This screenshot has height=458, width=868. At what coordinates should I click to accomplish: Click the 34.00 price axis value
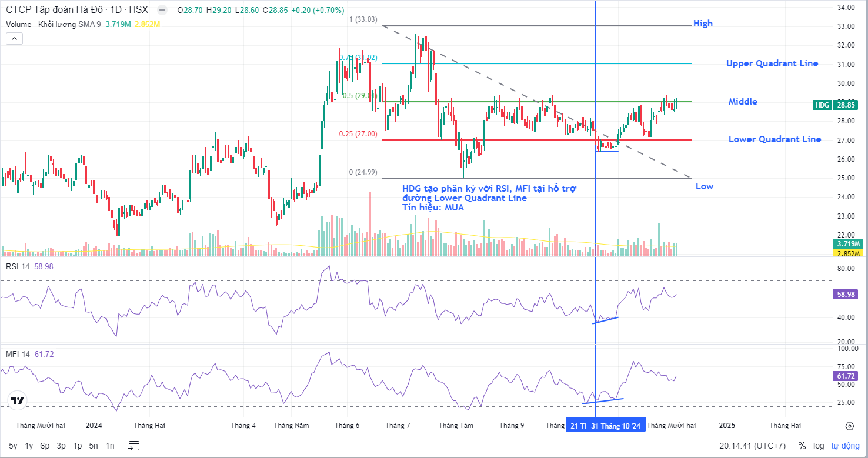[x=846, y=7]
